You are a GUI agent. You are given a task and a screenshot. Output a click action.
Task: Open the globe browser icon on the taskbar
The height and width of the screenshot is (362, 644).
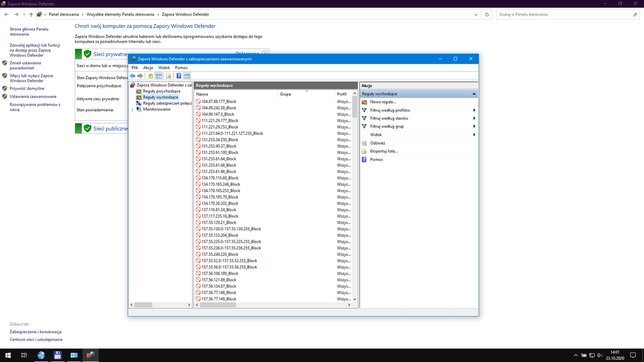(41, 355)
